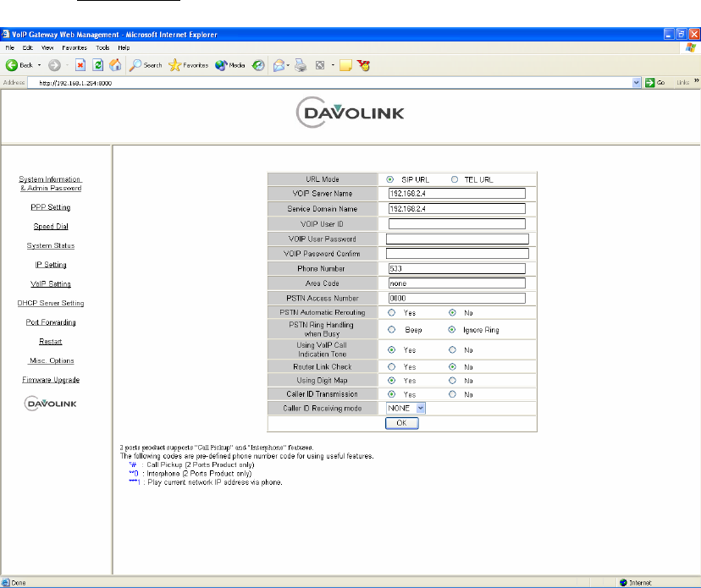The width and height of the screenshot is (701, 588).
Task: Open the Port Forwarding link
Action: point(51,322)
